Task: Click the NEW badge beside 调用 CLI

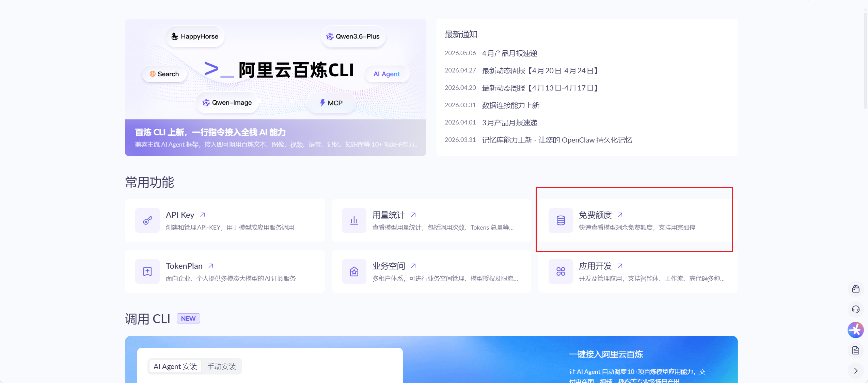Action: (x=188, y=319)
